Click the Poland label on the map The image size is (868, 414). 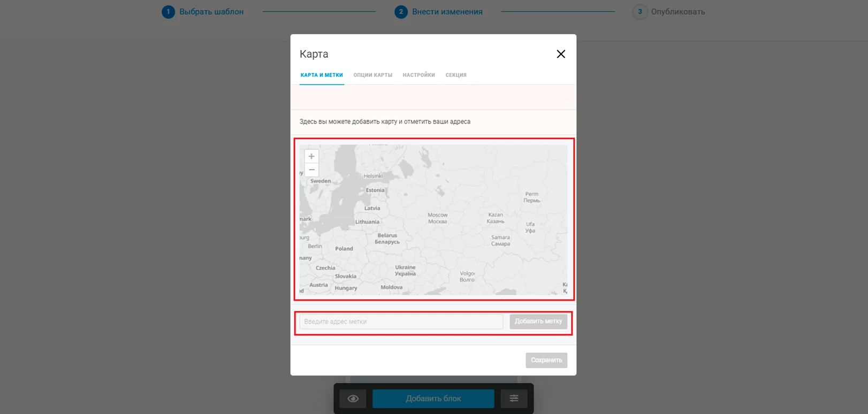pyautogui.click(x=344, y=249)
